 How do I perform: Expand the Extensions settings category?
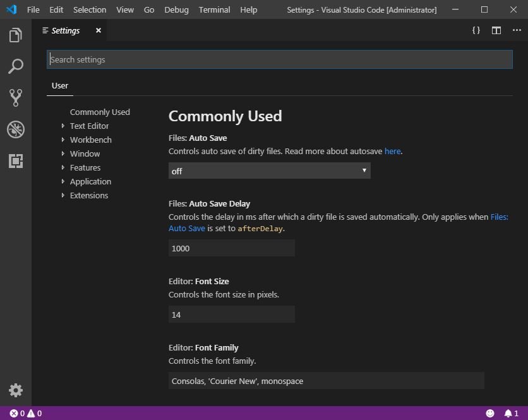[x=63, y=195]
